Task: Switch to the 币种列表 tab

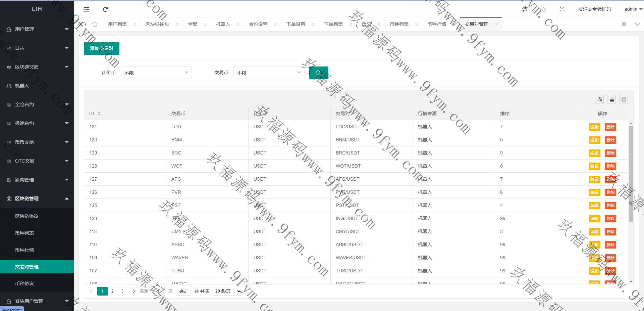Action: coord(399,24)
